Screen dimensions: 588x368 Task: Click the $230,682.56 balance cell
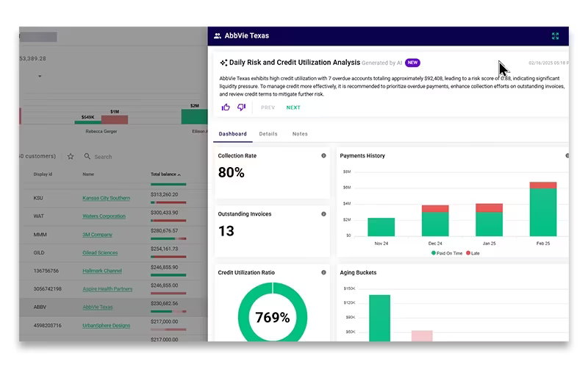click(x=164, y=303)
